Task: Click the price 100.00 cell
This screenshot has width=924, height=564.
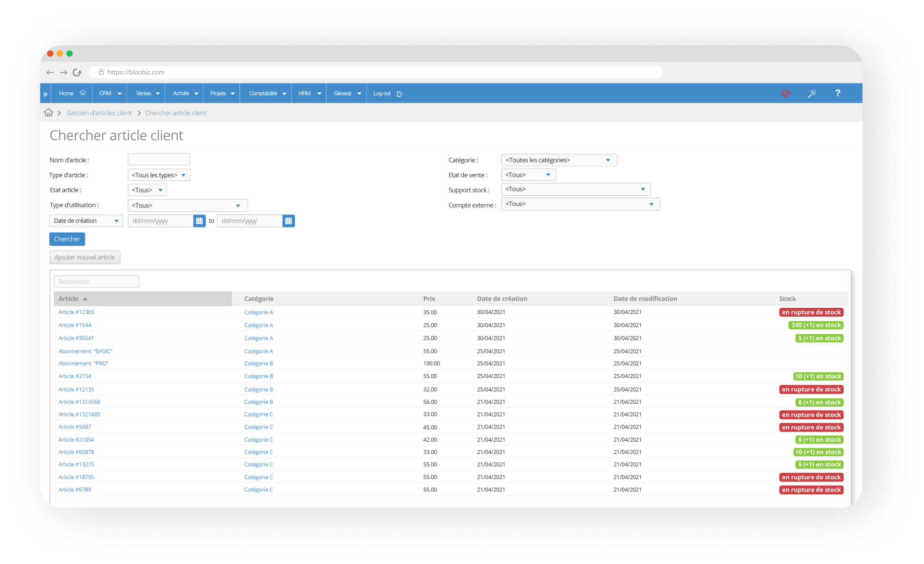Action: (x=431, y=364)
